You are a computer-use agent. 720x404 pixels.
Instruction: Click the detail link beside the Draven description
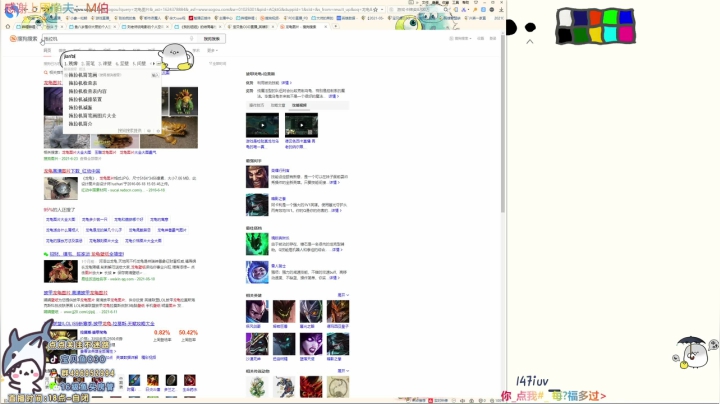tap(334, 183)
